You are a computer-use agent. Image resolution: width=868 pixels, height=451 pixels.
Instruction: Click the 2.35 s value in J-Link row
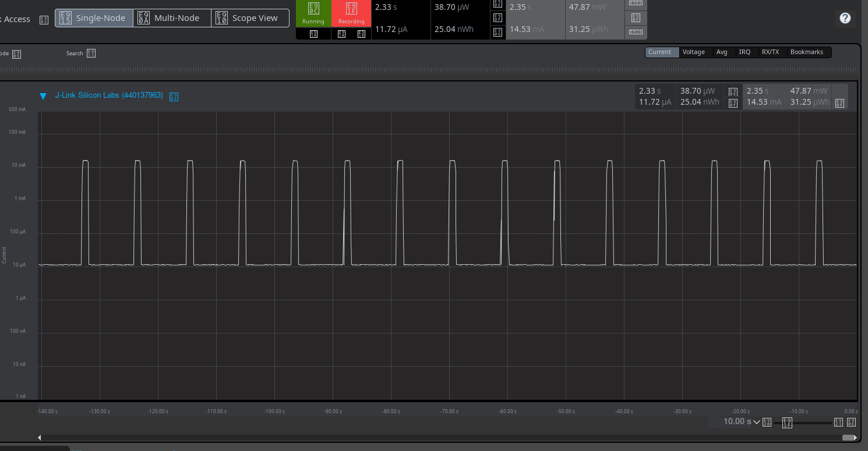pyautogui.click(x=758, y=91)
